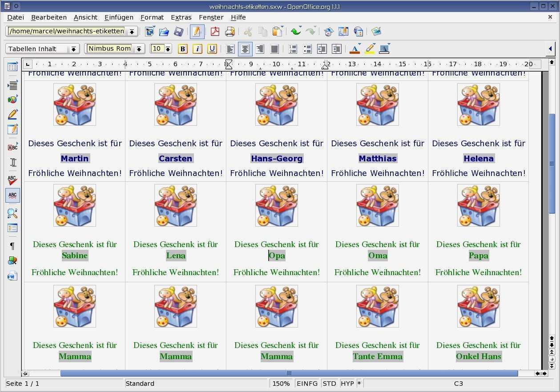Open the font size 10 dropdown
This screenshot has width=560, height=392.
pyautogui.click(x=168, y=49)
